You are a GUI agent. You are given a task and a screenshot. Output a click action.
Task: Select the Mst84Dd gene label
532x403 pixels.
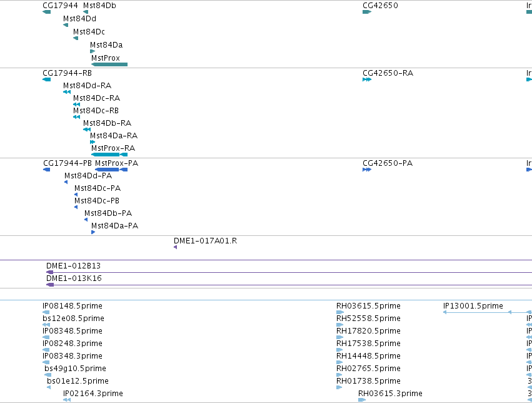click(x=79, y=19)
